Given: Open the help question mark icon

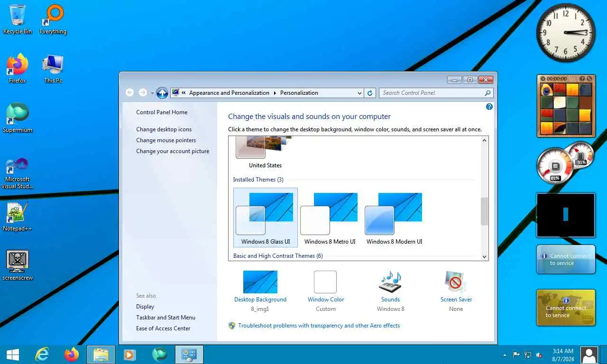Looking at the screenshot, I should coord(489,107).
